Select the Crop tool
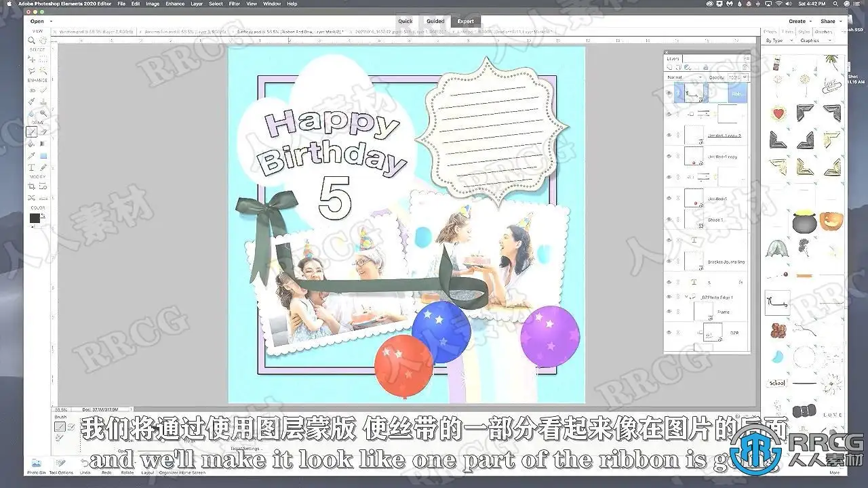Viewport: 868px width, 488px height. (32, 186)
